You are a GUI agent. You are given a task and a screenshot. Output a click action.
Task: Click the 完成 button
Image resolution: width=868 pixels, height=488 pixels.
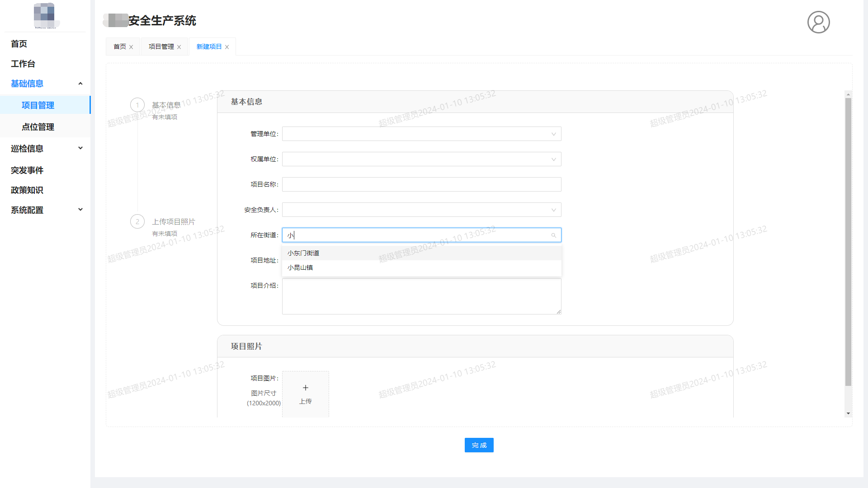479,445
